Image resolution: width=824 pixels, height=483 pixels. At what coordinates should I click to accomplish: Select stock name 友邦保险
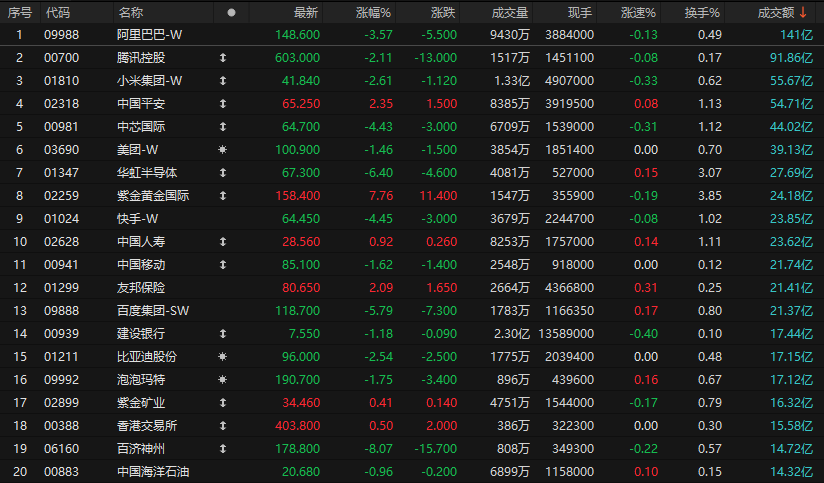coord(141,288)
